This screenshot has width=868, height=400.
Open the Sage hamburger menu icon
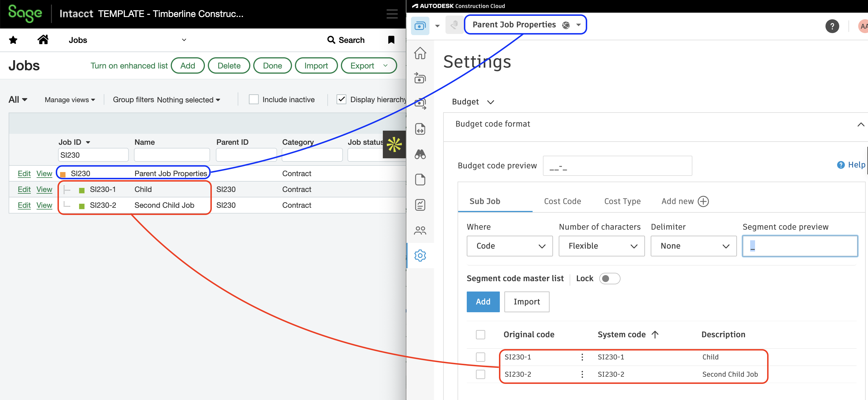[x=391, y=14]
